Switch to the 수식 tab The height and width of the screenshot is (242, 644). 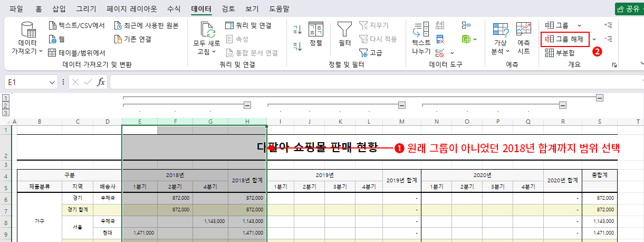click(174, 8)
